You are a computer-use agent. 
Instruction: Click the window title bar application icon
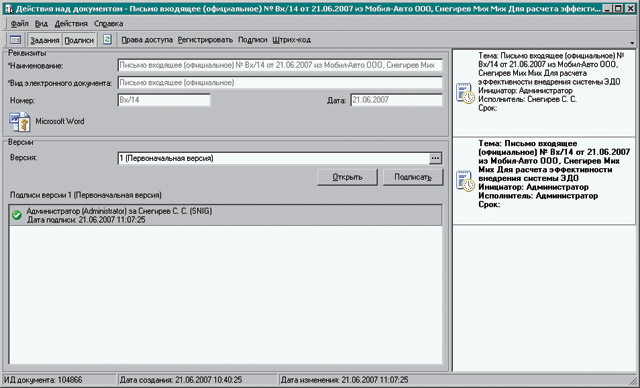tap(9, 8)
